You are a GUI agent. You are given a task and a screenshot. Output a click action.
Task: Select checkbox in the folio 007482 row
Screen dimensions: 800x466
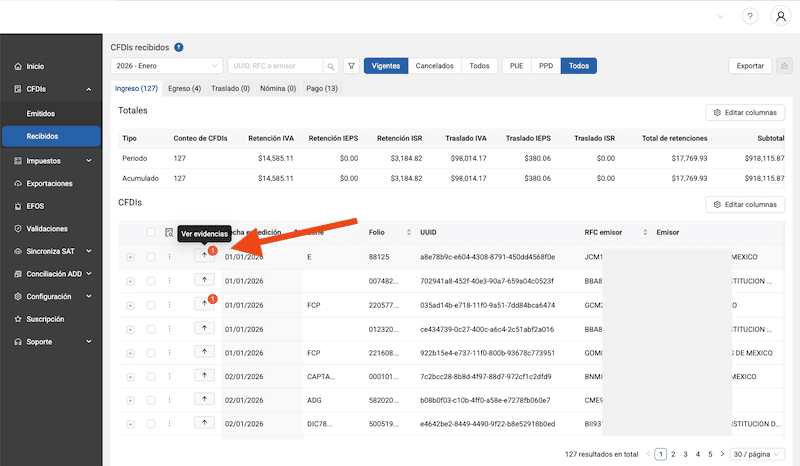(x=151, y=280)
